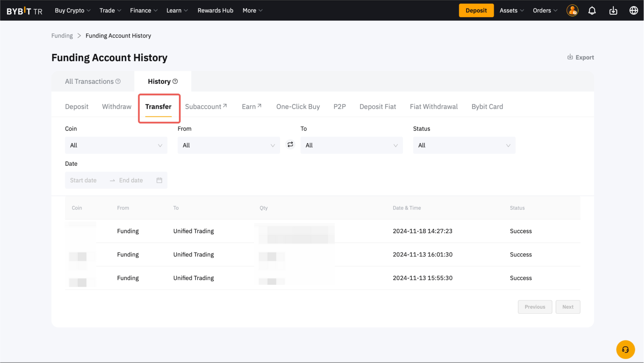The height and width of the screenshot is (363, 644).
Task: Click the app download icon in header
Action: coord(613,11)
